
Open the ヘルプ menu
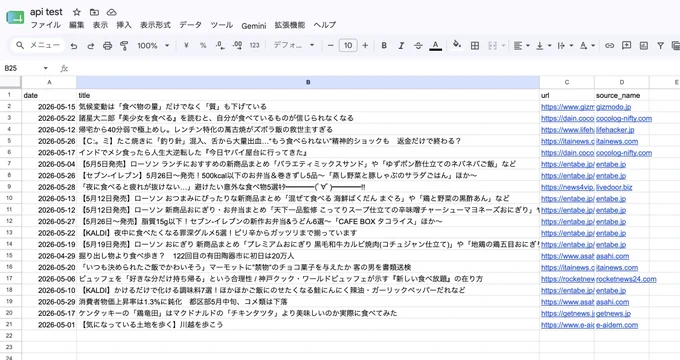324,25
